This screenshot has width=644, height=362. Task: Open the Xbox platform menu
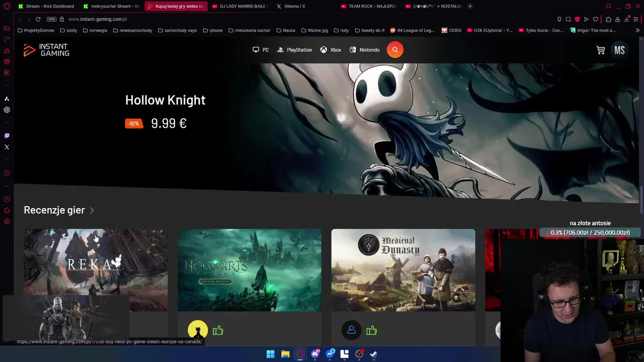coord(331,50)
